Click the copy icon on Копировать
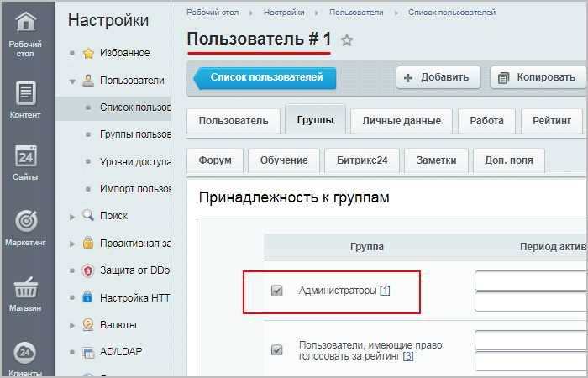Screen dimensions: 588x378 click(x=503, y=78)
